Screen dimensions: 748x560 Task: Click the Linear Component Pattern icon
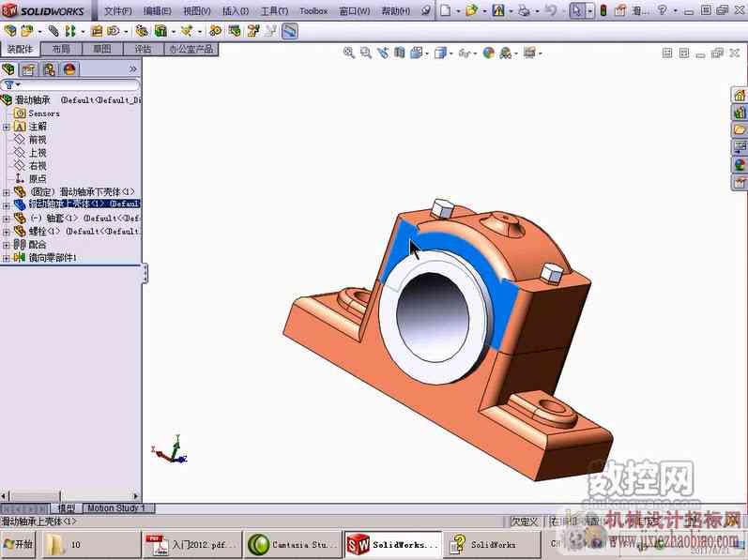tap(70, 32)
